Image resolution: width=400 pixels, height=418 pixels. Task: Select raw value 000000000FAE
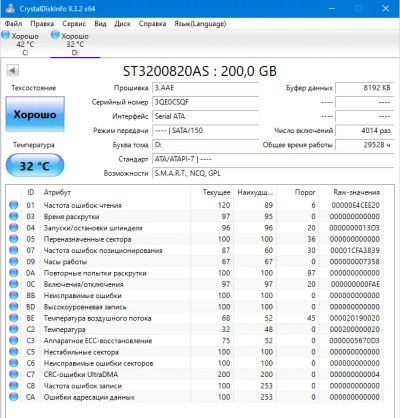tap(355, 284)
